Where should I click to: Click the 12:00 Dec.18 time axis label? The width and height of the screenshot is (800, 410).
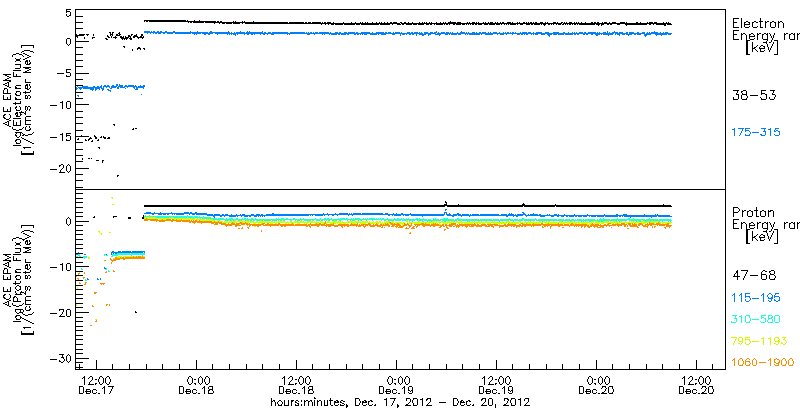[x=296, y=386]
